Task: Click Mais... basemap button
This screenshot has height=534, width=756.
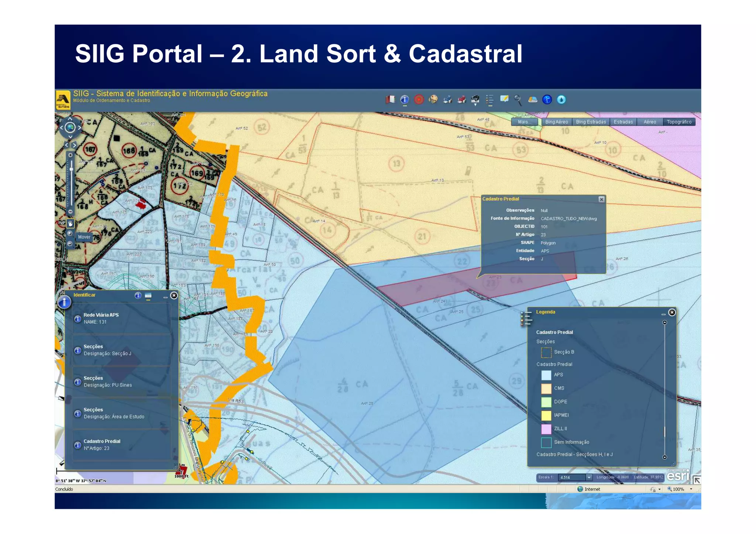Action: pos(525,122)
